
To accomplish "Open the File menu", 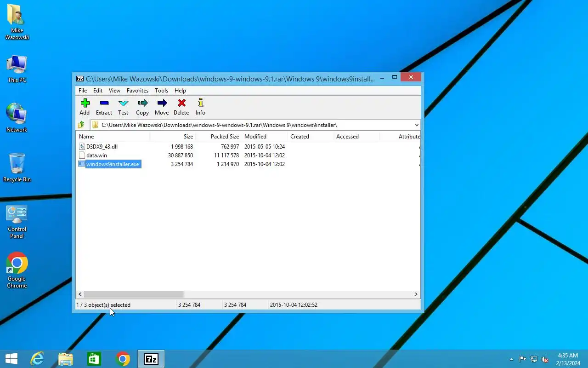I will point(83,91).
